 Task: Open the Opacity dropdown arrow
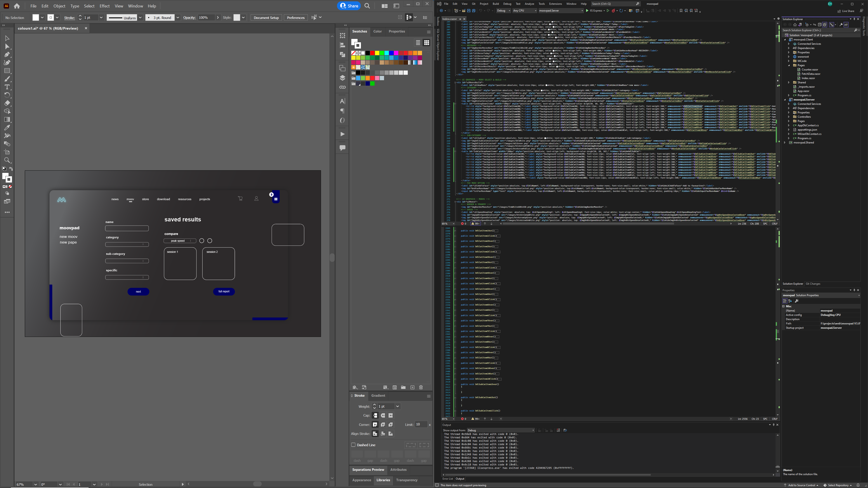(218, 18)
